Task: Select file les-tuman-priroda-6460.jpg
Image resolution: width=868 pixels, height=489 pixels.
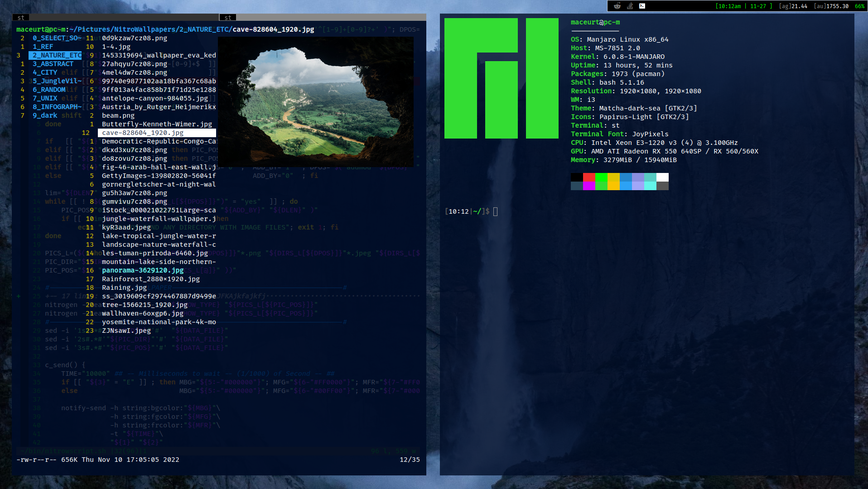Action: (155, 253)
